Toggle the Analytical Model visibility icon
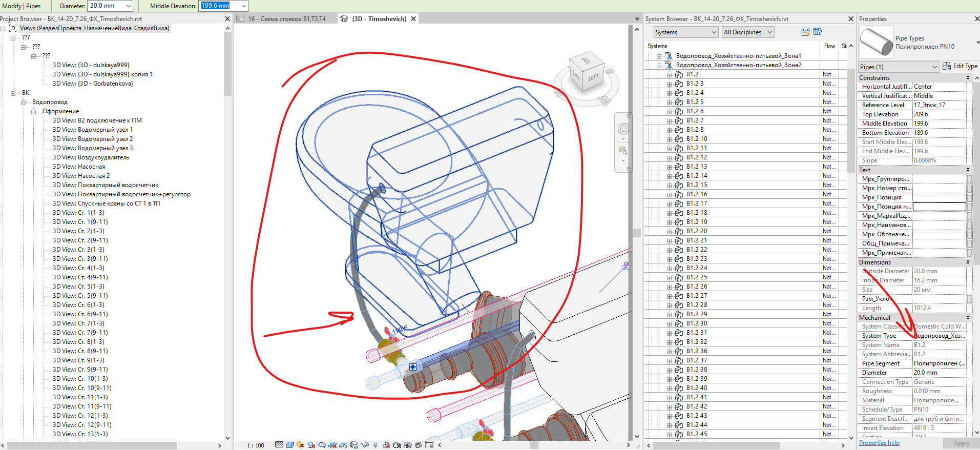Viewport: 980px width, 450px height. (408, 445)
